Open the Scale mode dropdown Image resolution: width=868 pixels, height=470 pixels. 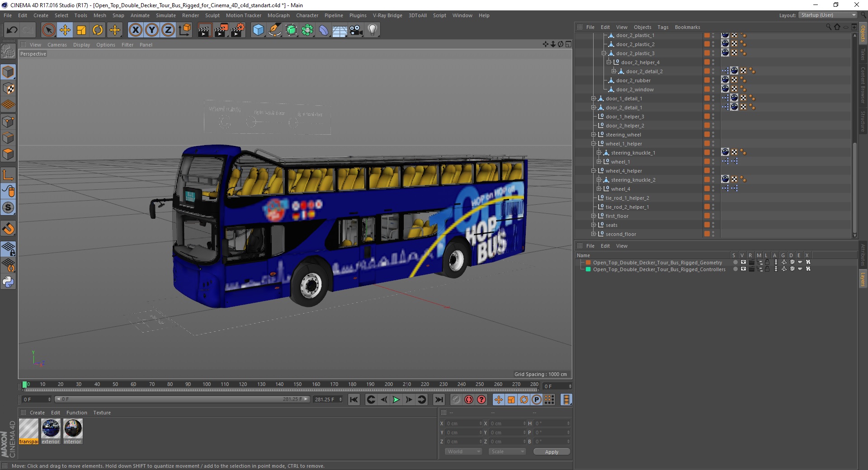pyautogui.click(x=507, y=451)
